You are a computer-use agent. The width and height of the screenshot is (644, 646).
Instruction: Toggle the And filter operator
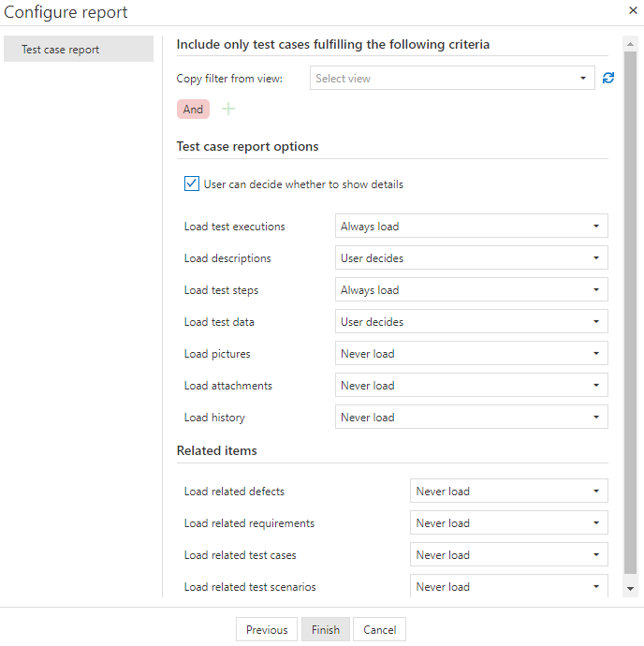[x=193, y=110]
